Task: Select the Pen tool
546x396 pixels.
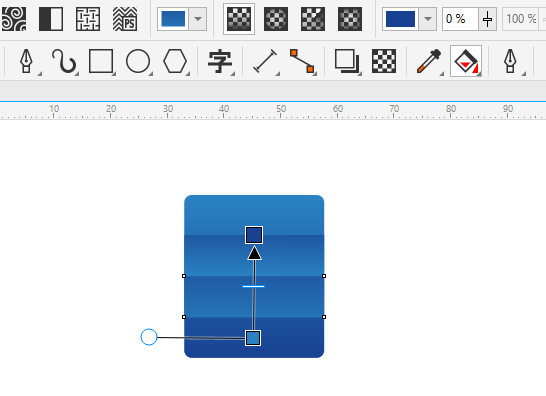Action: (26, 61)
